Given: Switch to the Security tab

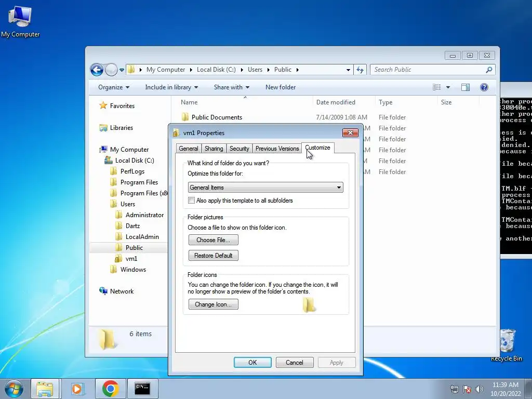Looking at the screenshot, I should pyautogui.click(x=239, y=149).
